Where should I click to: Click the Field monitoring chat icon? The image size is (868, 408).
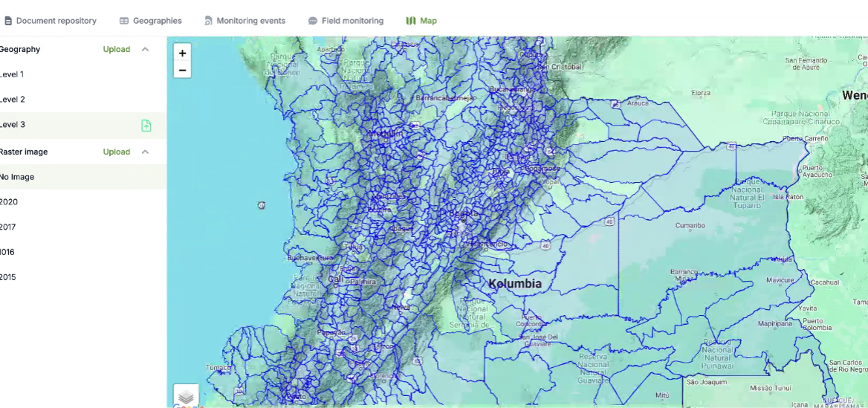click(x=313, y=21)
